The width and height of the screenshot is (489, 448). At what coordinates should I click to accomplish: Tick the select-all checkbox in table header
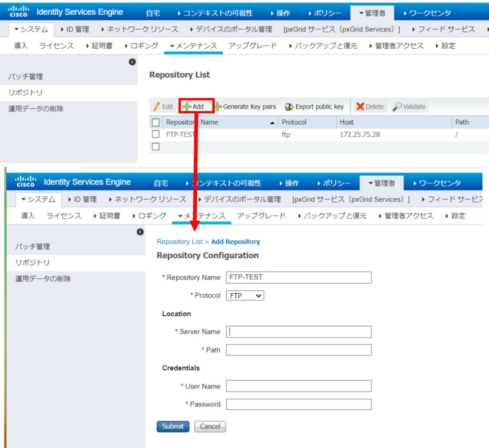pyautogui.click(x=156, y=122)
